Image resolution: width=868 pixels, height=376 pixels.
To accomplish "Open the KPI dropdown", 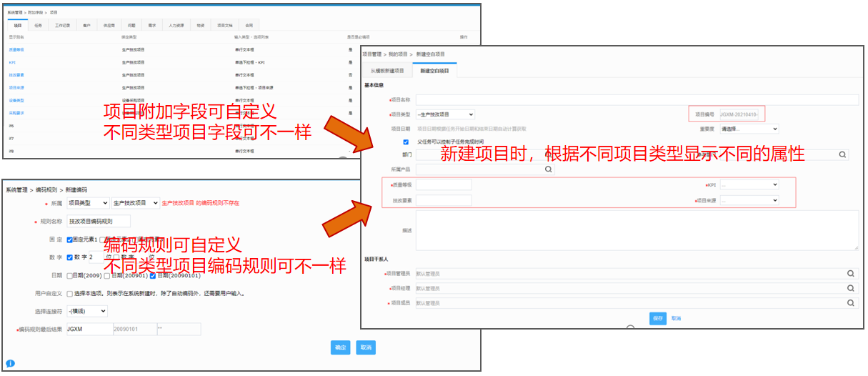I will pyautogui.click(x=749, y=184).
